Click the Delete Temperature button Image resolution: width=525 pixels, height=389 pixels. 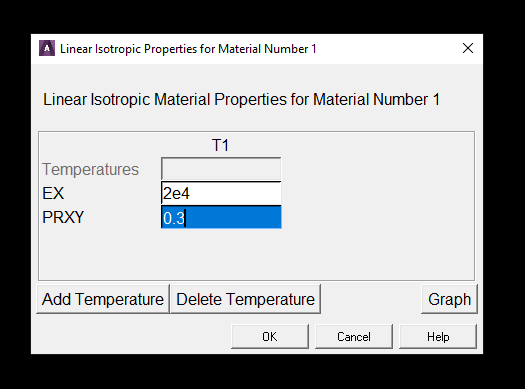click(245, 299)
